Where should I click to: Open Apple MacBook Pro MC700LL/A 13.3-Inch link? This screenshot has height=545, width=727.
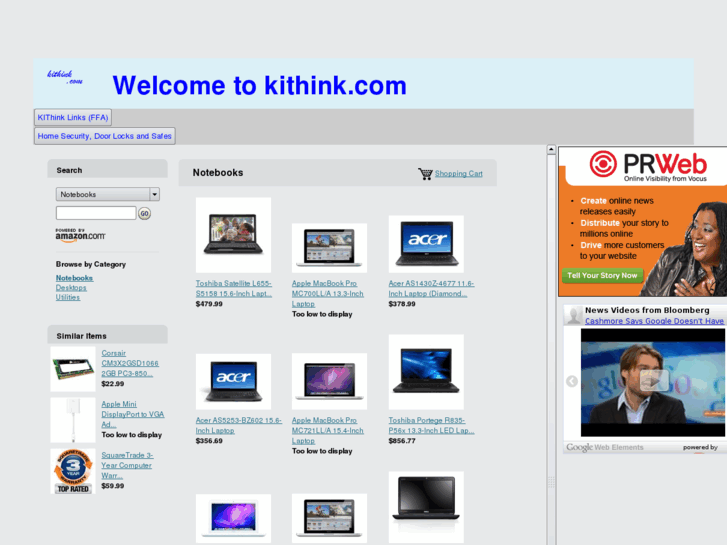pyautogui.click(x=328, y=294)
